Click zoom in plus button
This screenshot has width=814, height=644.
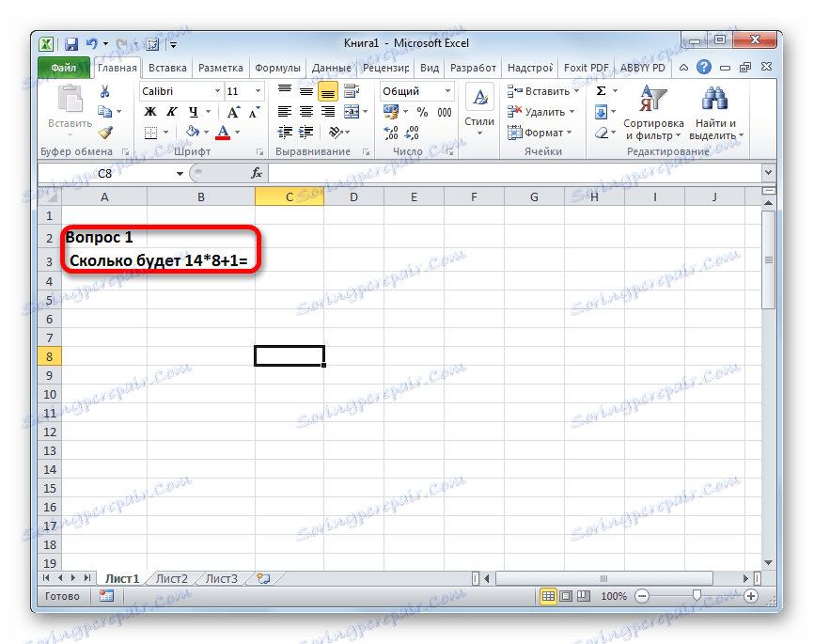(751, 596)
